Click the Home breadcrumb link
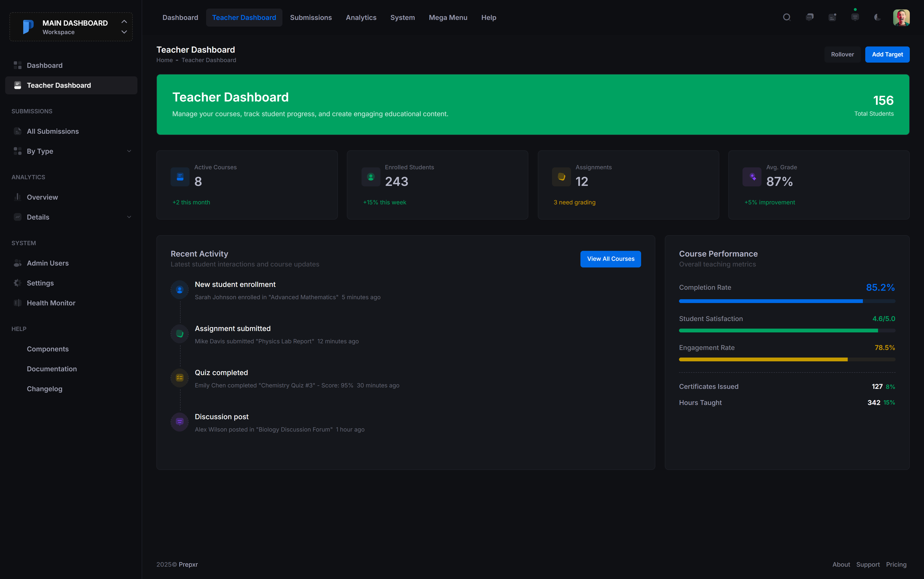This screenshot has height=579, width=924. pos(164,60)
